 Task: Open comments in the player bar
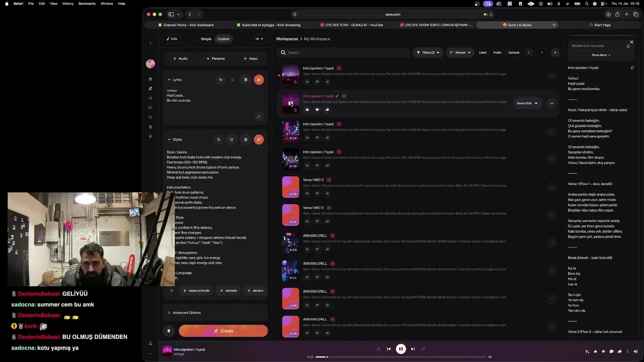coord(611,351)
